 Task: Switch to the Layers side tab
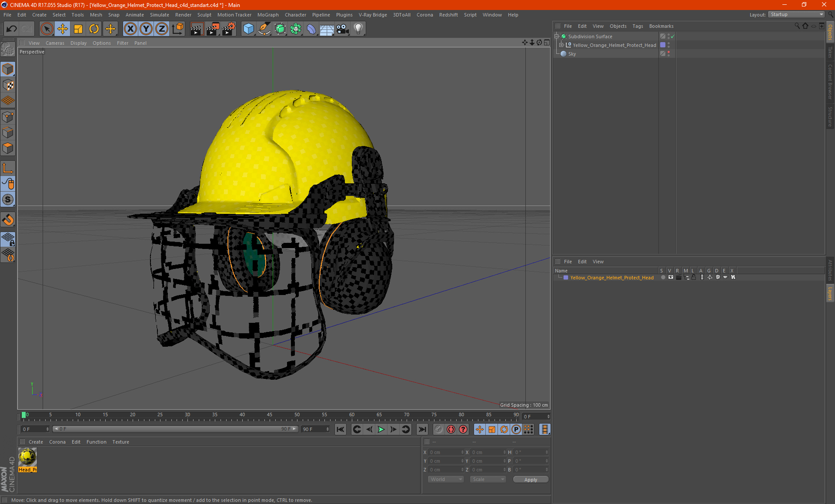click(x=830, y=293)
